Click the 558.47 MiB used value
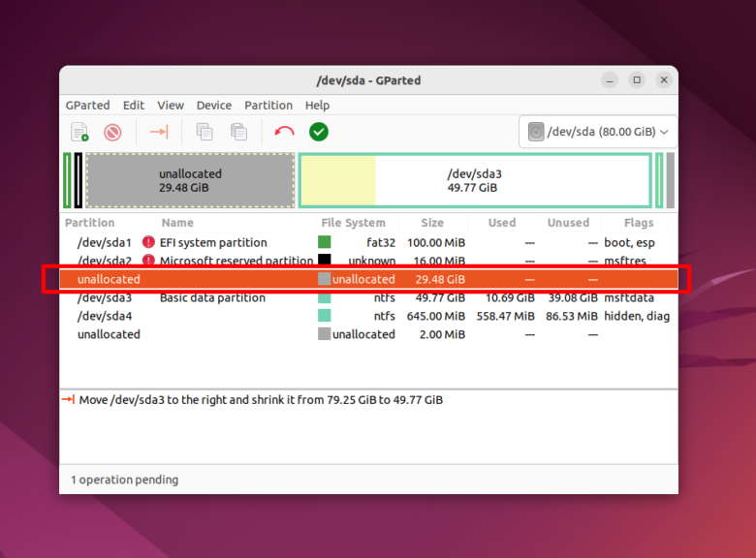 (506, 316)
